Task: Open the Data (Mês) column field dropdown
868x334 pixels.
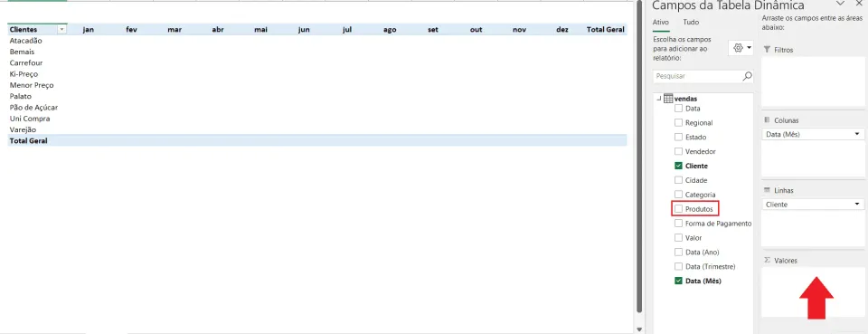Action: (x=857, y=135)
